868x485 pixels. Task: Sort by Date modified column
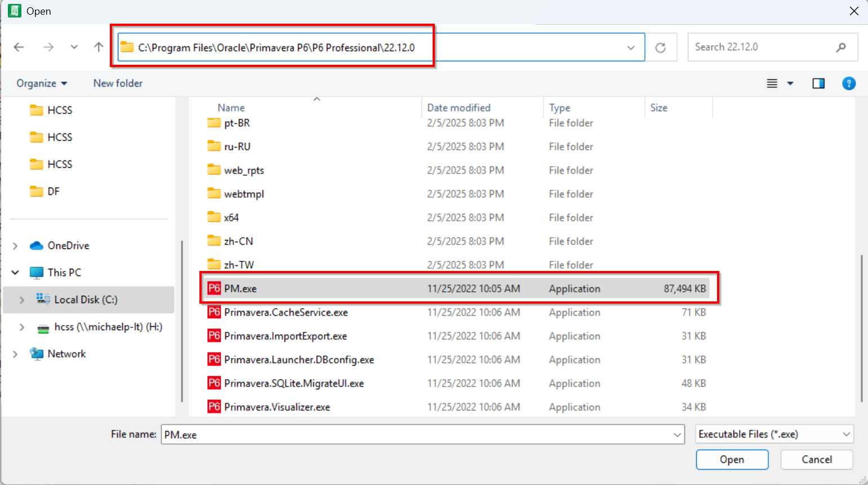[459, 108]
